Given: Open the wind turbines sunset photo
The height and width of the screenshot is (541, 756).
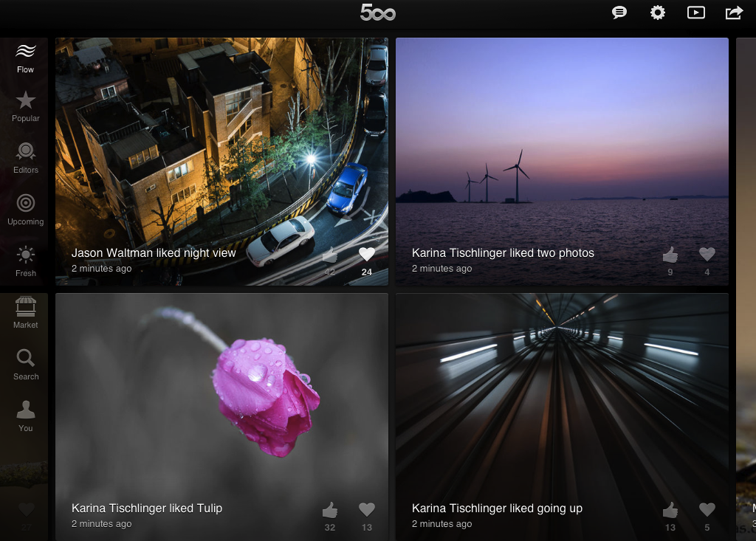Looking at the screenshot, I should 562,162.
